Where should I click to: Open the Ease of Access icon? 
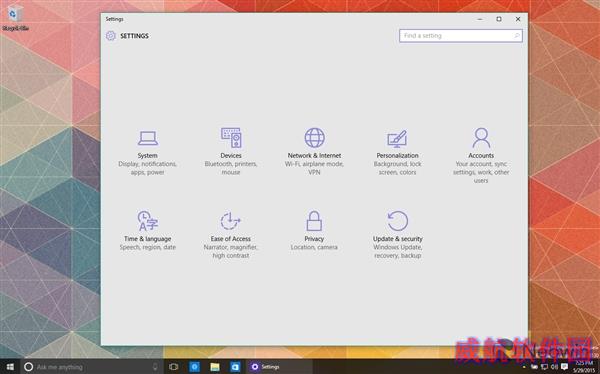230,221
